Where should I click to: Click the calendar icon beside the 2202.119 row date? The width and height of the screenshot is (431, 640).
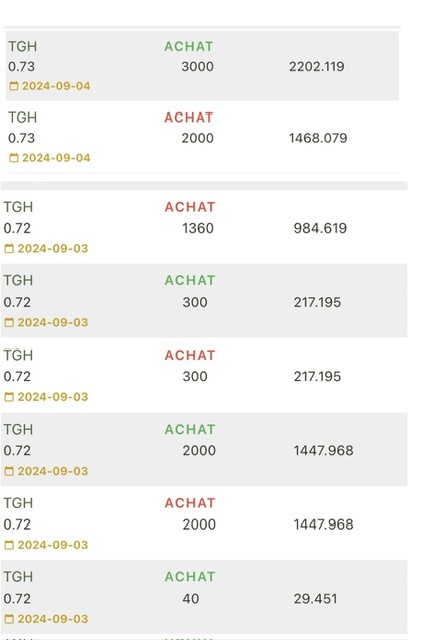[x=14, y=86]
